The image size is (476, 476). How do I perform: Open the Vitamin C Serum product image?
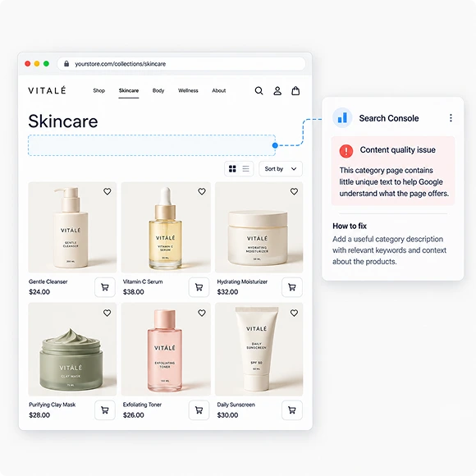click(166, 227)
